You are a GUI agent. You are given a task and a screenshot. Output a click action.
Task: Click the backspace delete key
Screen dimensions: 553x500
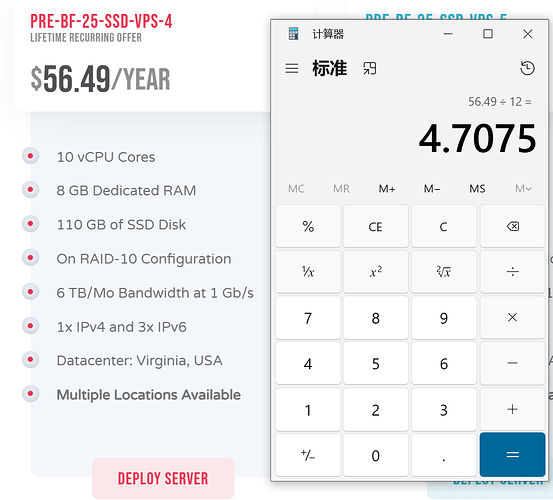click(512, 226)
